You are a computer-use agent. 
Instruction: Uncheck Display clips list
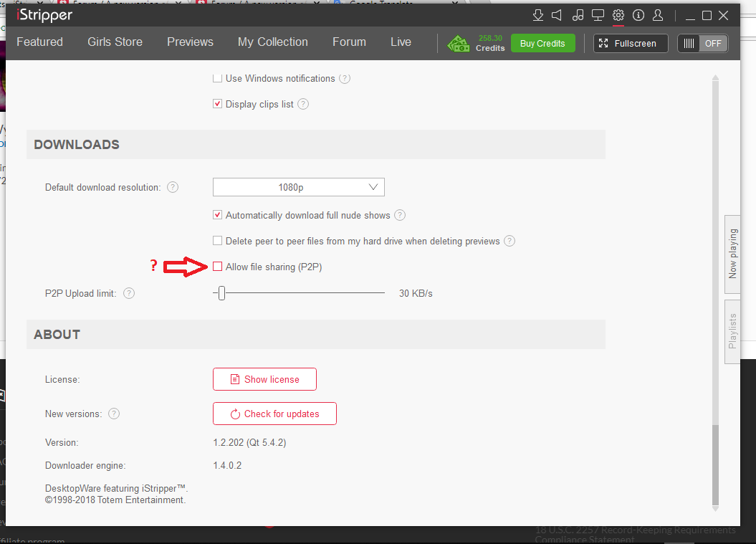[217, 104]
